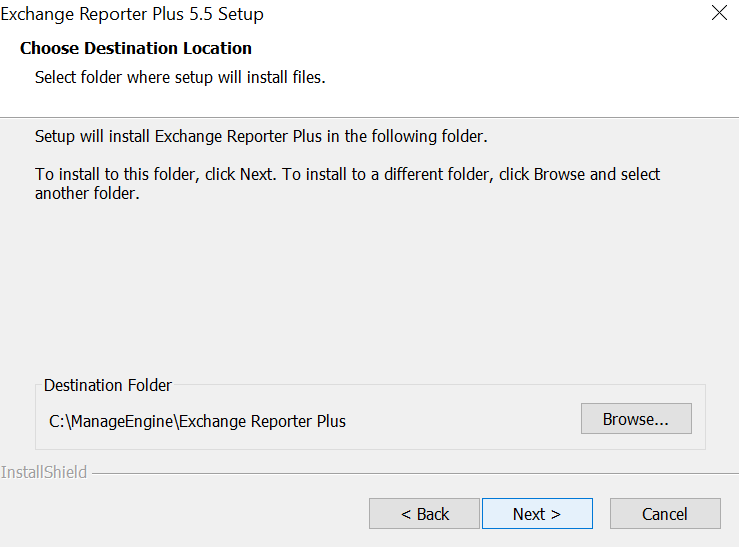Click the 'Select folder where setup will install files' text
This screenshot has height=547, width=739.
pyautogui.click(x=180, y=77)
